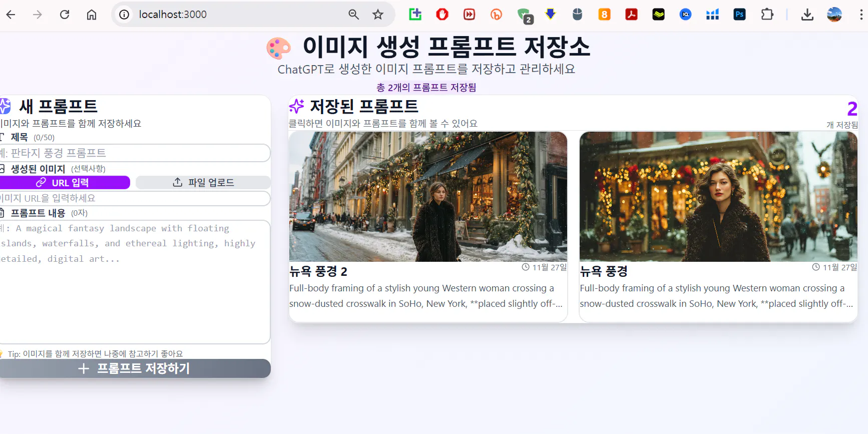
Task: Open the red stop-hand extension icon
Action: 442,15
